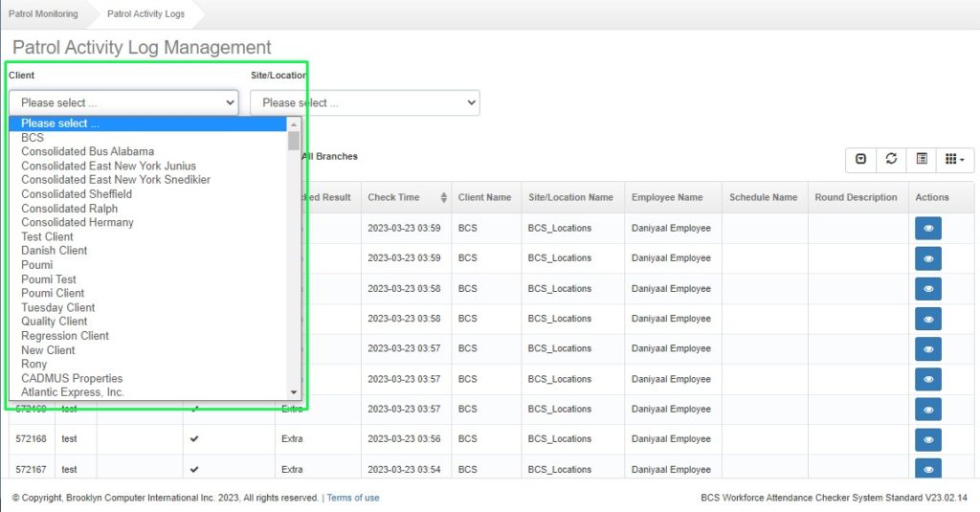Click the eye icon in first table row
The image size is (980, 512).
point(927,228)
